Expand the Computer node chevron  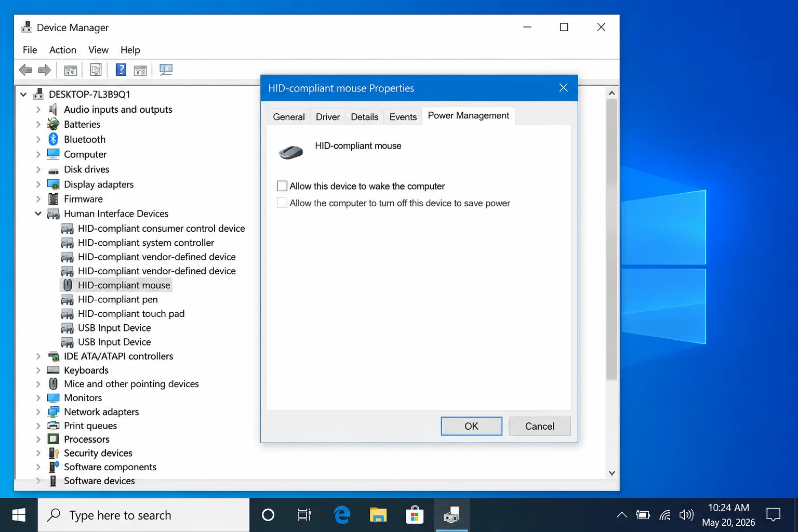tap(38, 154)
